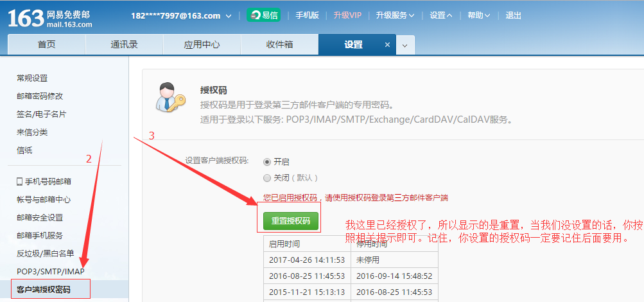Click the 设置客户端授权码 label

point(217,160)
